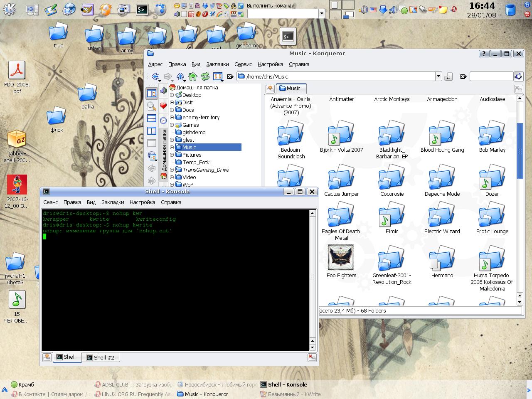Close current Konsole session tab button
The height and width of the screenshot is (399, 532).
coord(312,357)
